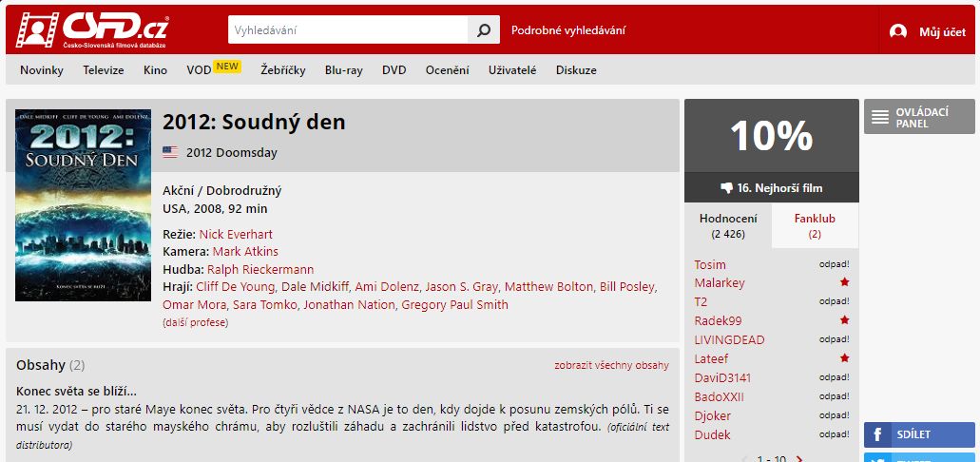Open actor Omar Mora link

[x=194, y=304]
